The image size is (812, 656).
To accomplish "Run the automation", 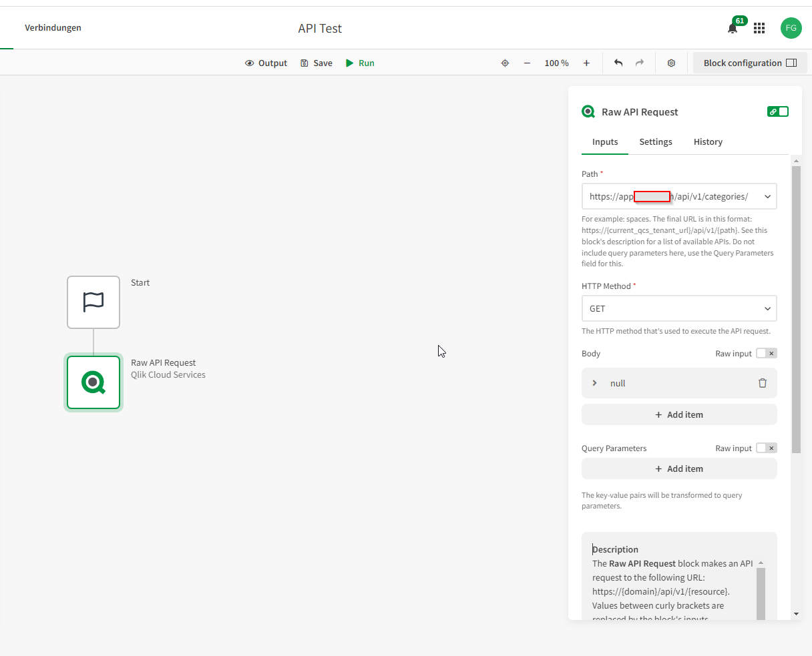I will (x=360, y=63).
